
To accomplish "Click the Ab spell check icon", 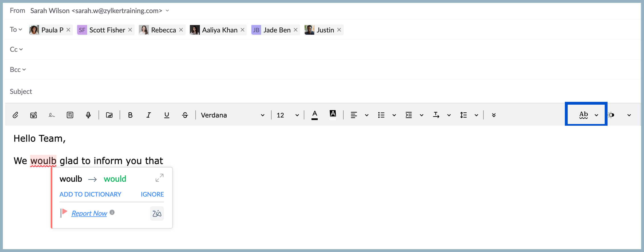I will [x=584, y=115].
